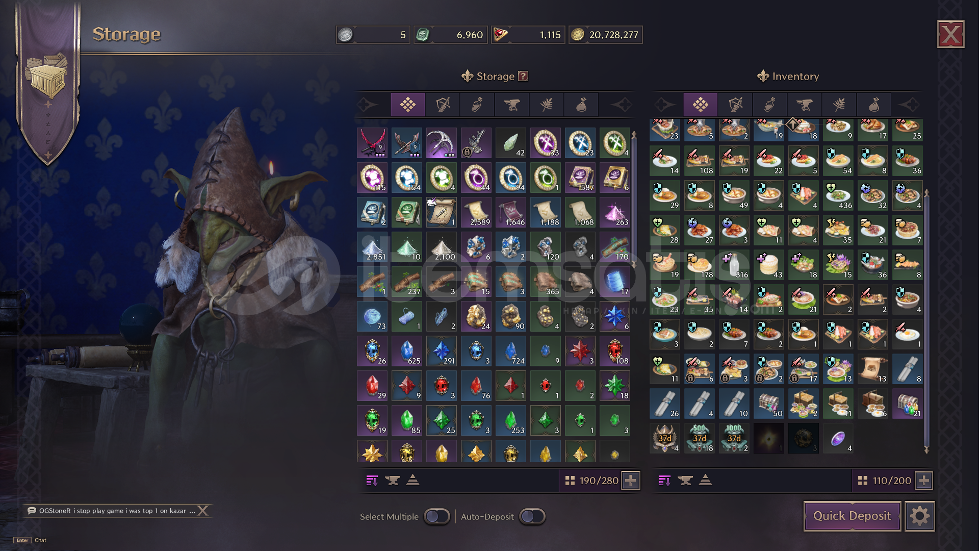This screenshot has height=551, width=980.
Task: Dismiss the OGStoneR chat notification
Action: click(203, 511)
